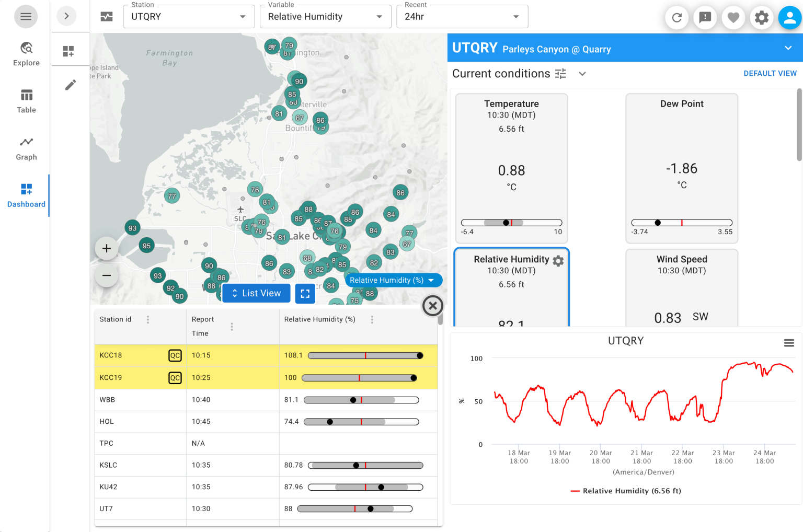
Task: Select the pencil edit icon
Action: point(71,84)
